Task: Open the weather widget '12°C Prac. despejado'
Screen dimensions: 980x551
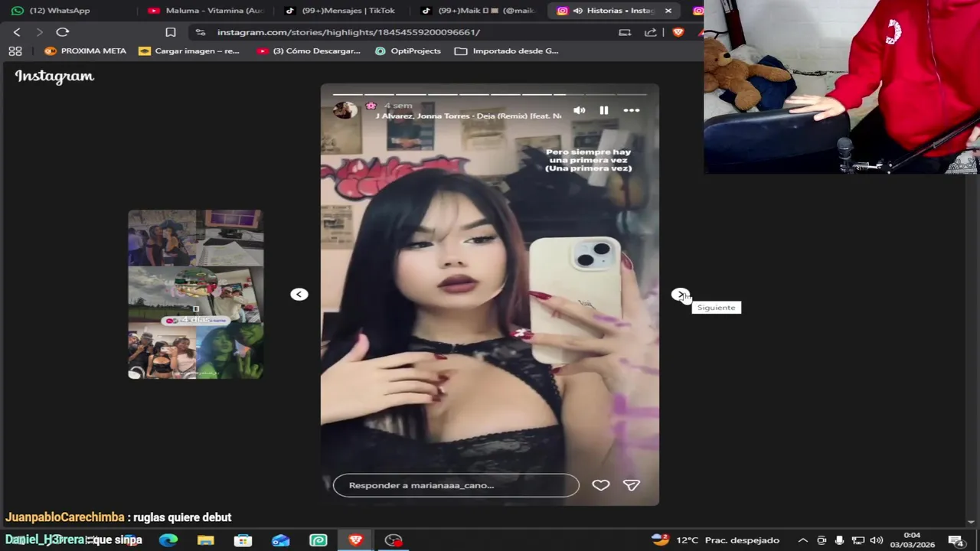Action: point(715,540)
